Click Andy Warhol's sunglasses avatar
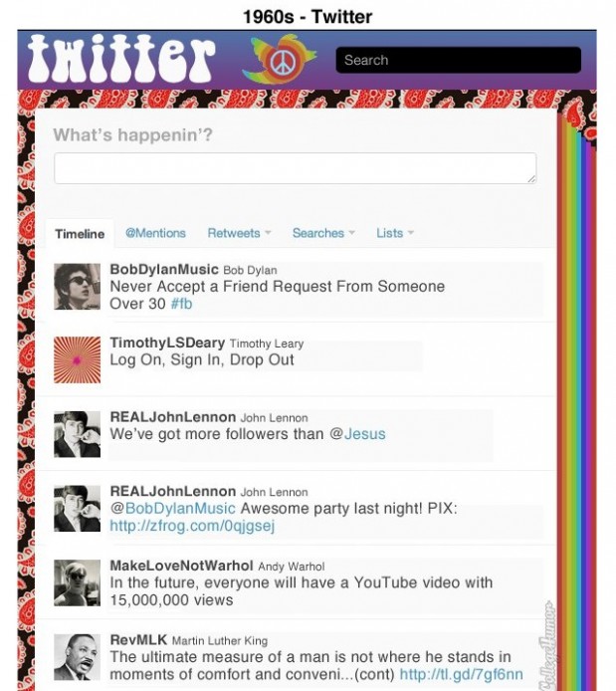The image size is (616, 691). click(77, 582)
